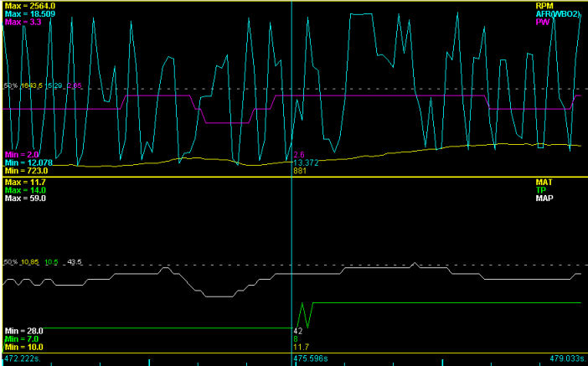Viewport: 588px width, 366px height.
Task: Click the Min = 2.0 PW value
Action: pyautogui.click(x=22, y=154)
